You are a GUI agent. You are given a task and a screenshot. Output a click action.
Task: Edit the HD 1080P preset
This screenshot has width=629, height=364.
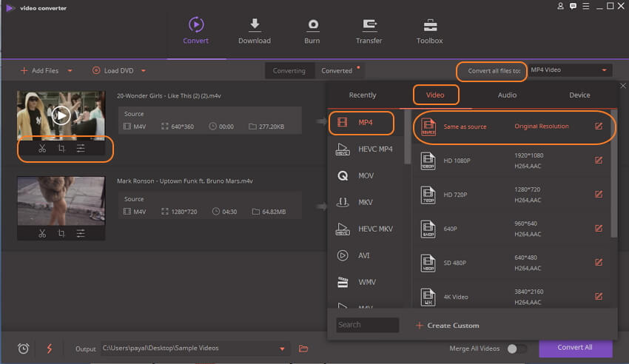click(x=599, y=161)
